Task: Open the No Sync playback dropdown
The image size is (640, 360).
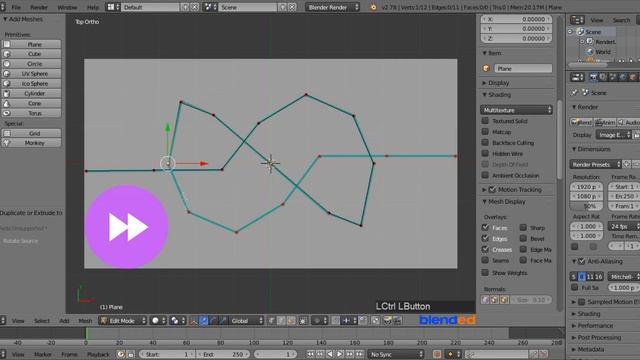Action: 396,354
